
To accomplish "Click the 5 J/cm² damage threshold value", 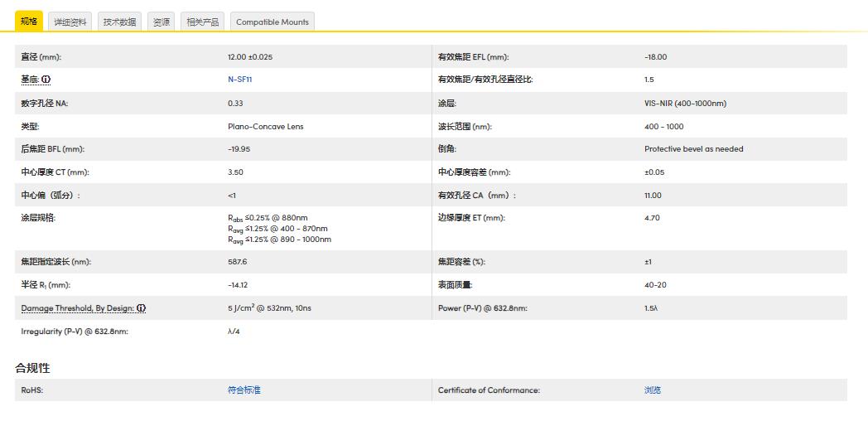I will tap(269, 308).
